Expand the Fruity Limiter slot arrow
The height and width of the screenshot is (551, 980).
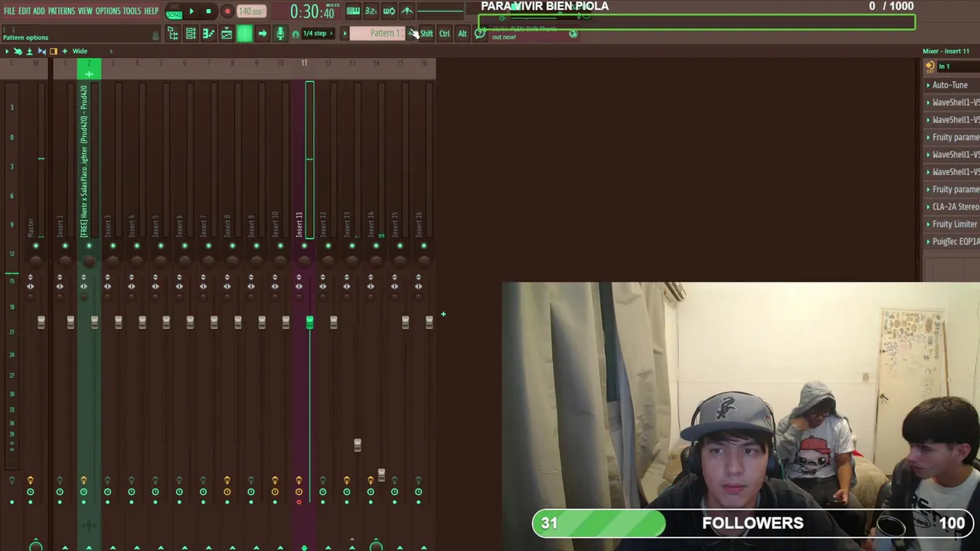click(x=929, y=224)
